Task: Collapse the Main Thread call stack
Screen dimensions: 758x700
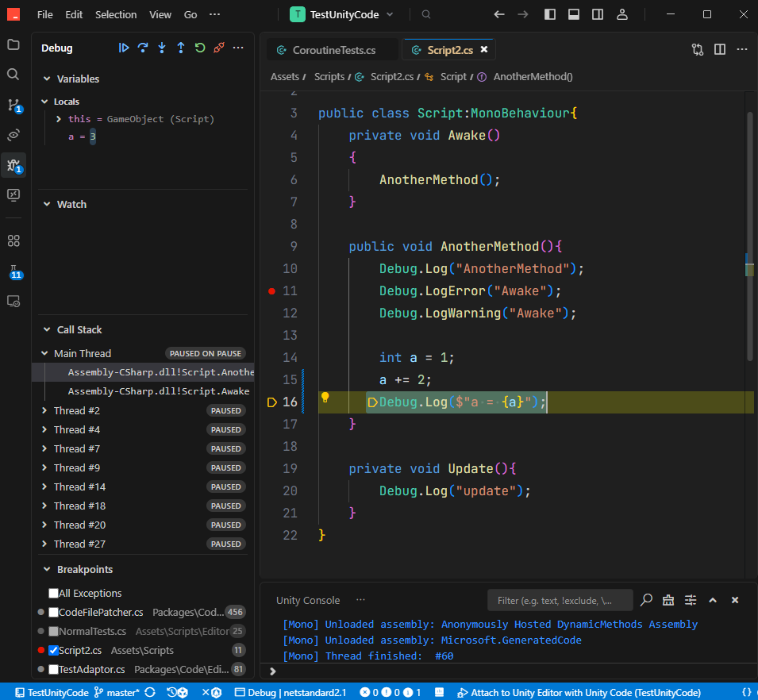Action: 44,353
